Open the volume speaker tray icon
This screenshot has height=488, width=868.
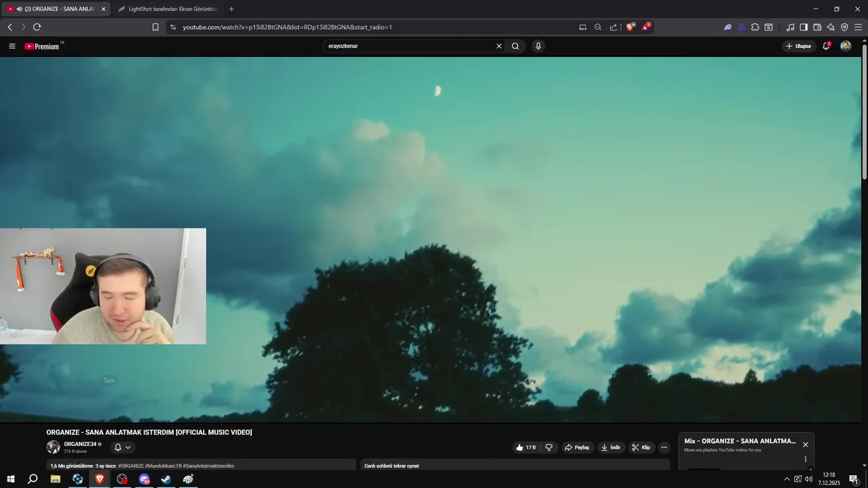point(808,479)
